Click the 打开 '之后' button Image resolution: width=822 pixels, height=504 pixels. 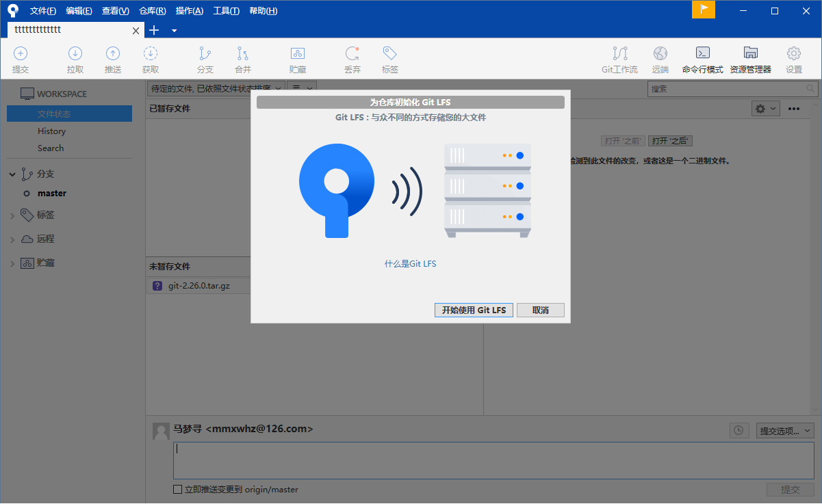pos(671,141)
